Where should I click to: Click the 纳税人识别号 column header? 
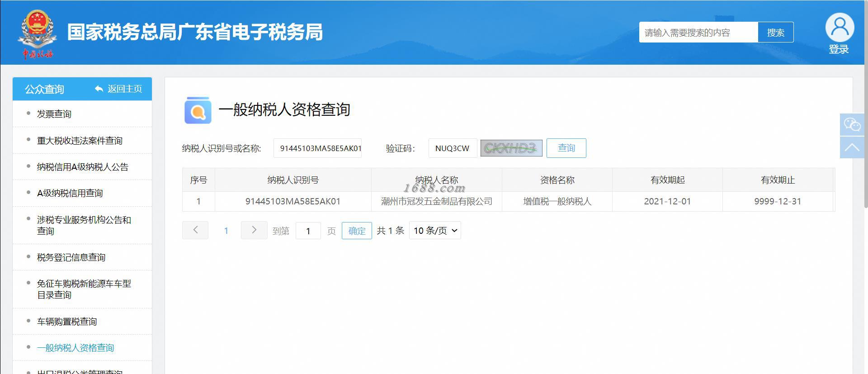click(293, 180)
